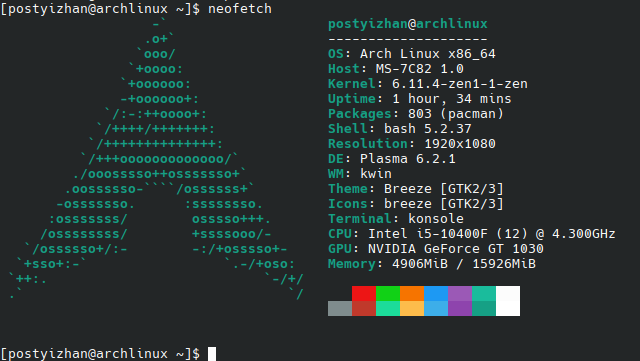Click the terminal cursor at bottom prompt

click(x=212, y=354)
